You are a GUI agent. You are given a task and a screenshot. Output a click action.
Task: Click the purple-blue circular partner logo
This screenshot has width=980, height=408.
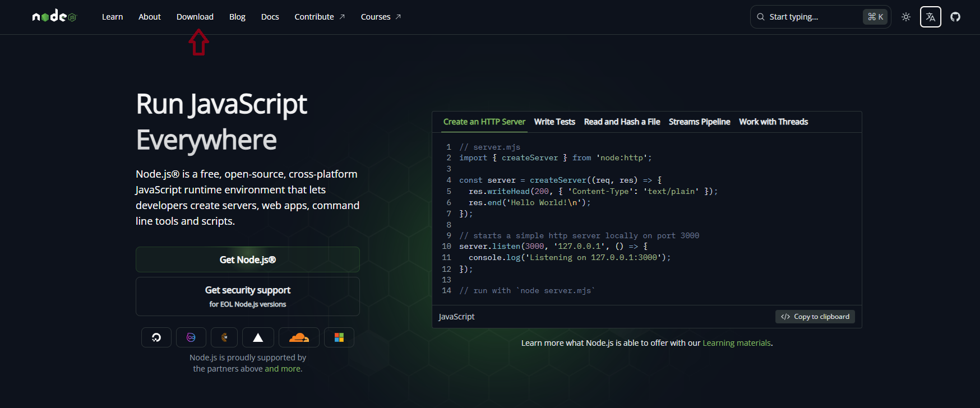[x=191, y=337]
